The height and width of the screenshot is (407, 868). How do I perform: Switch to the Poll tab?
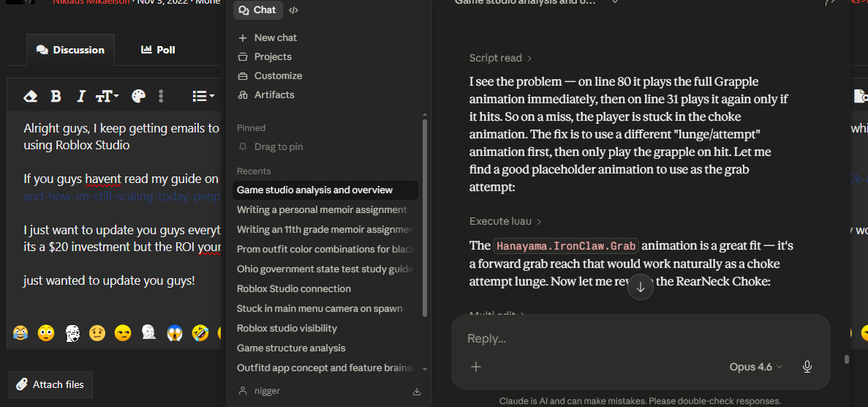[158, 50]
